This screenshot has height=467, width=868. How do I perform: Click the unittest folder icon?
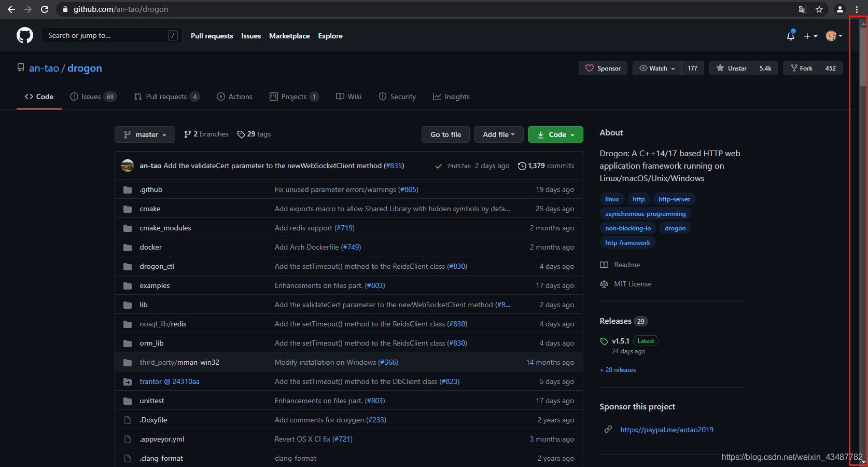tap(128, 401)
